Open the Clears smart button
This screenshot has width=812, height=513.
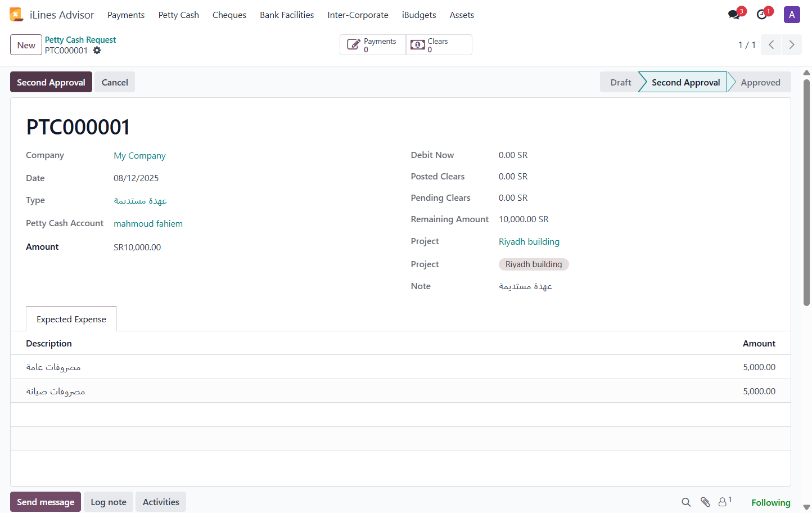point(439,45)
